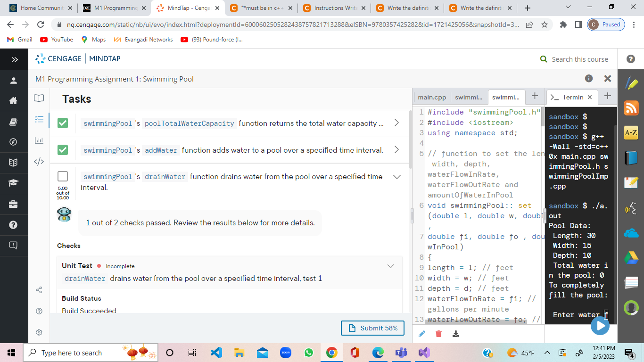Open the ReadSpeaker audio tool

point(631,208)
